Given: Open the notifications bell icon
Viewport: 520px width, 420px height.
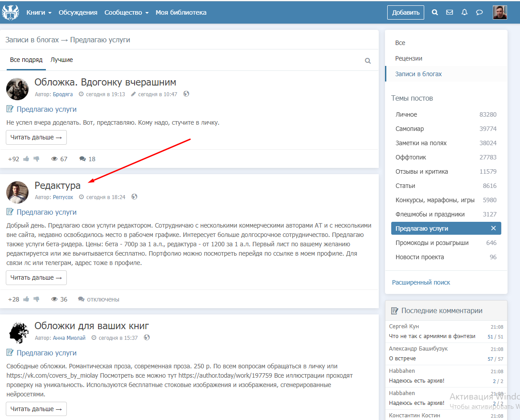Looking at the screenshot, I should point(464,12).
